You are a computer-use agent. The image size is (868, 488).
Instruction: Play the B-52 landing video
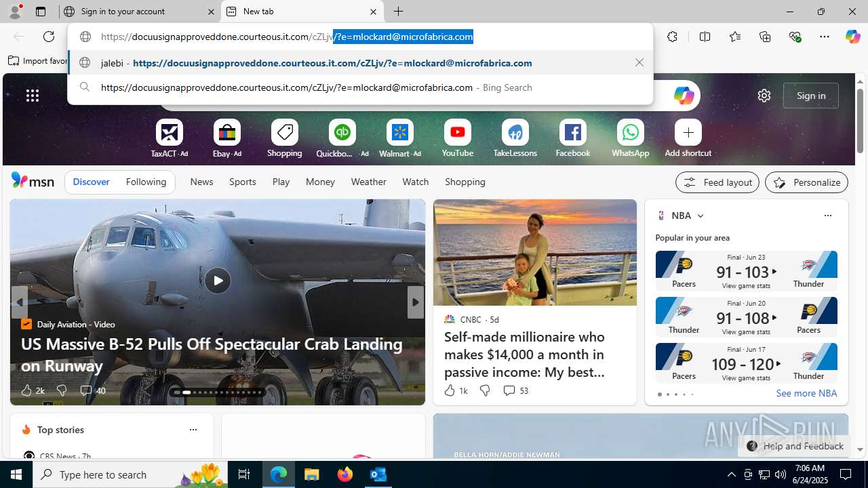click(x=218, y=281)
